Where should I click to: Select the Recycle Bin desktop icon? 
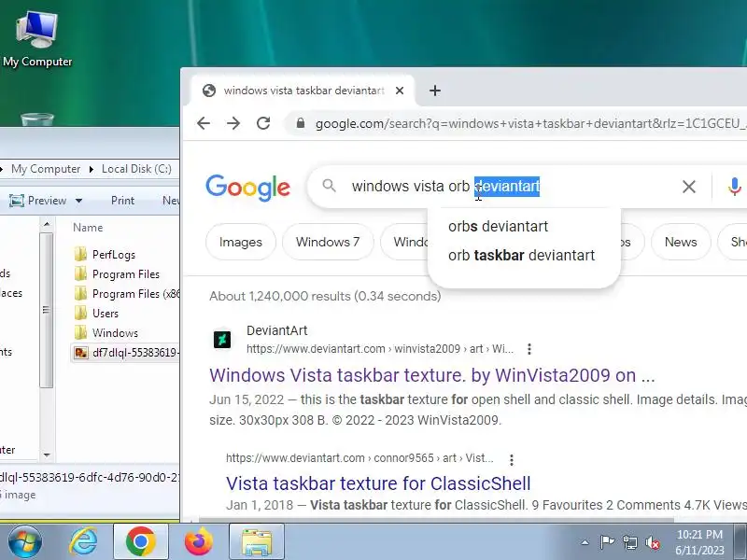[37, 119]
